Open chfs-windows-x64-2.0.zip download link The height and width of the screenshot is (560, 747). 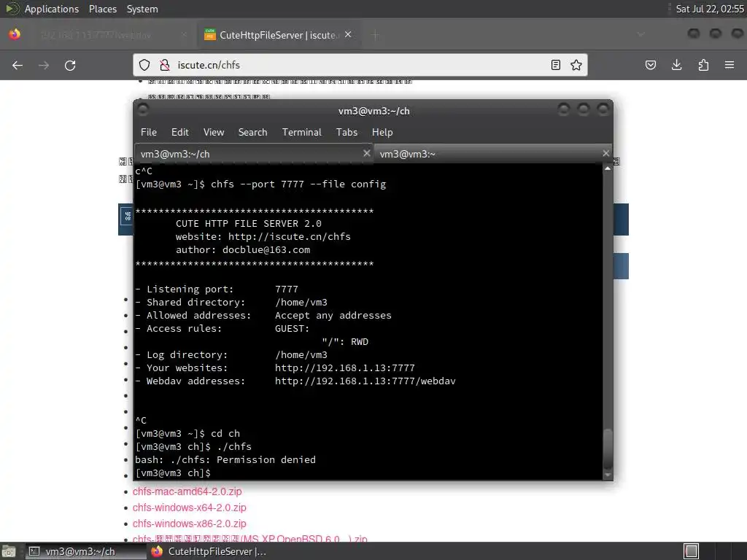click(x=190, y=507)
